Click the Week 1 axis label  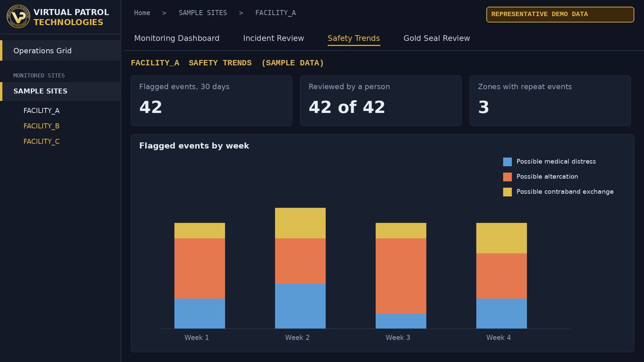(197, 337)
